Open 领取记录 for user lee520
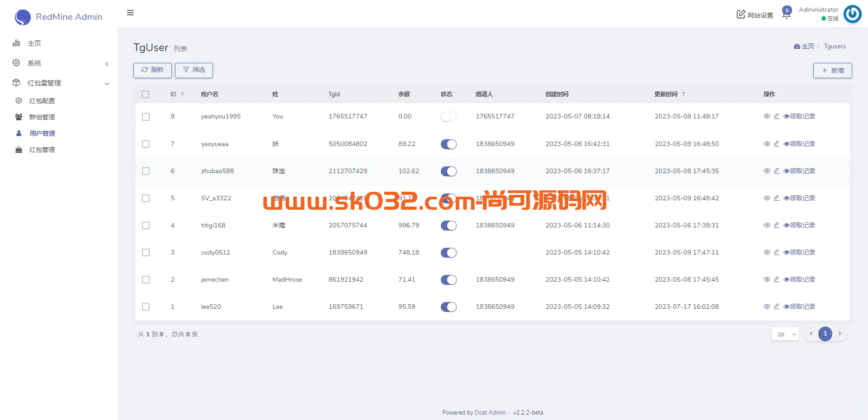The height and width of the screenshot is (420, 868). pyautogui.click(x=799, y=307)
